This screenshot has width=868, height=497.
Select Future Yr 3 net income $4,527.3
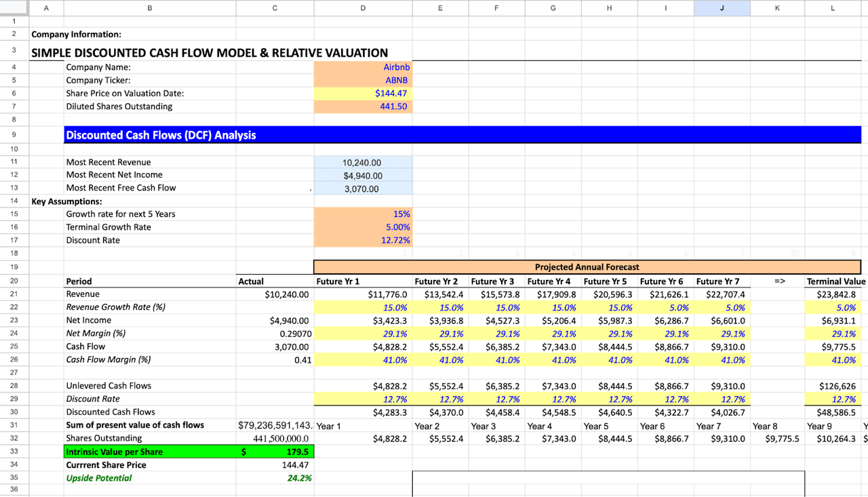[x=496, y=321]
